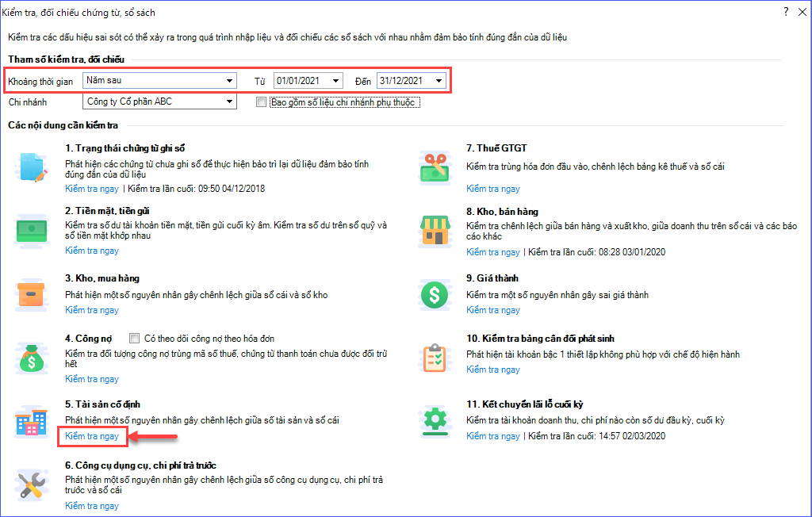Click Kiểm tra ngay under Tài sản cố định
Screen dimensions: 812x517
coord(92,436)
